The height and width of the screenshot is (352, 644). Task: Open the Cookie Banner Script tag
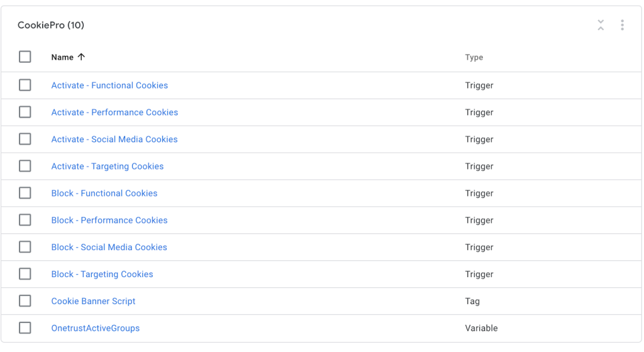coord(93,301)
